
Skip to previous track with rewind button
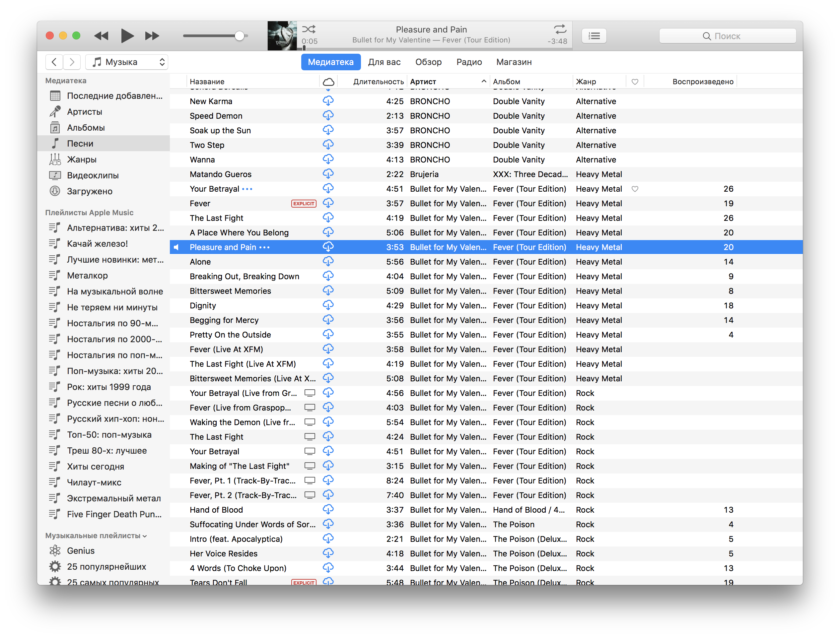(x=101, y=36)
